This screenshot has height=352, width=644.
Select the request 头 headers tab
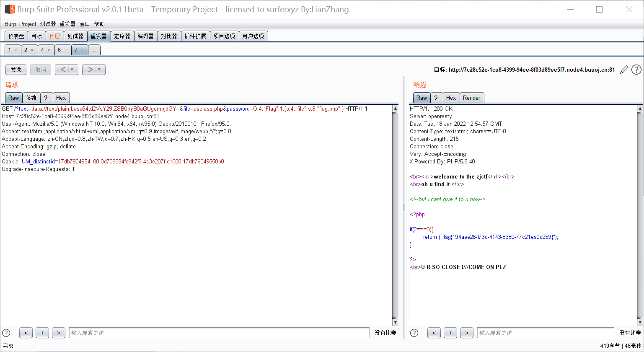[46, 98]
